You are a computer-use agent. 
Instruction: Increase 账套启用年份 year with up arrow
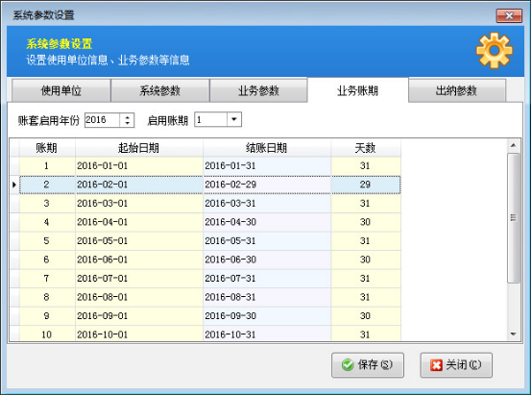tap(127, 117)
